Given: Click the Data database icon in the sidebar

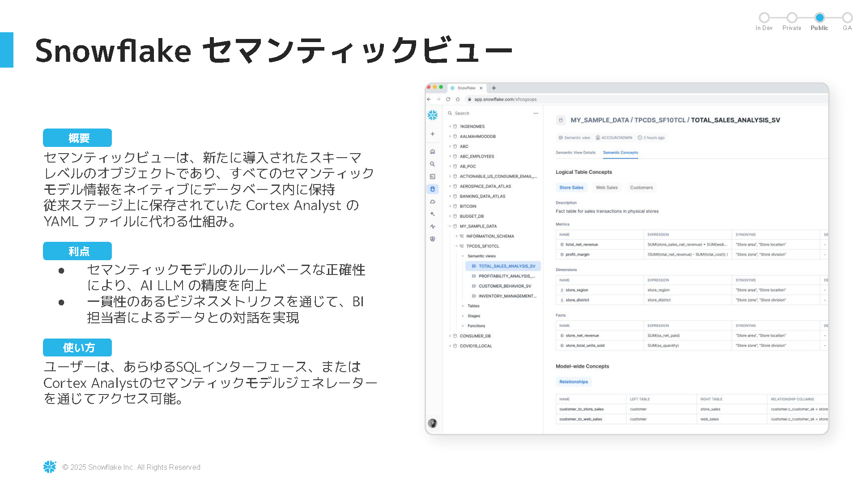Looking at the screenshot, I should pos(432,189).
